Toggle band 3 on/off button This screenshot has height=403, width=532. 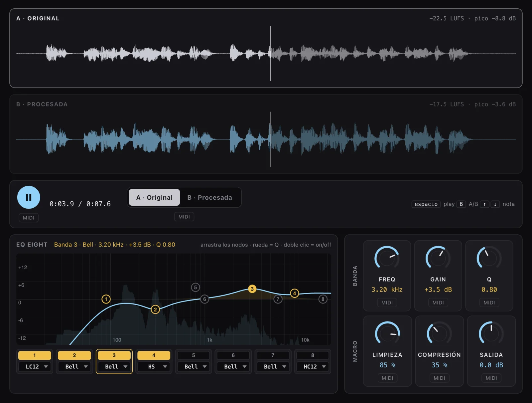tap(114, 355)
